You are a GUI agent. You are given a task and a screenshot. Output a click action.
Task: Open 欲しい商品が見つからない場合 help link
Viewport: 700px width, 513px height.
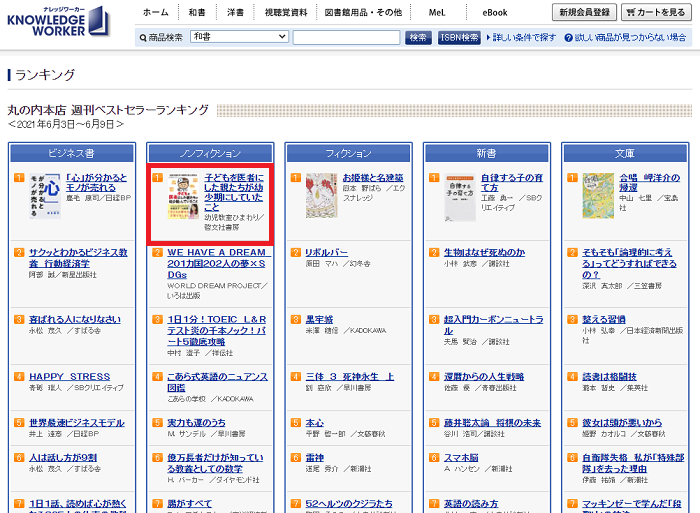pyautogui.click(x=630, y=38)
